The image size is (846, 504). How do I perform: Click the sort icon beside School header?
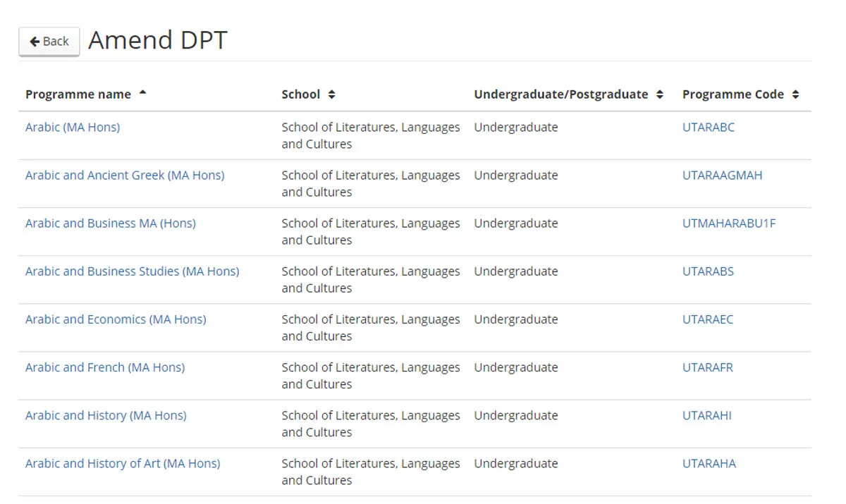coord(332,94)
